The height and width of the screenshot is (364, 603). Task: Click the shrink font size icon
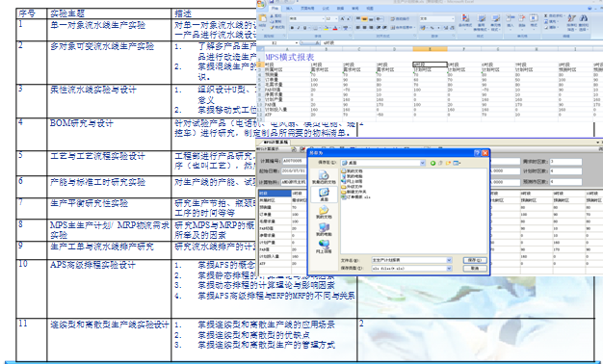[349, 19]
